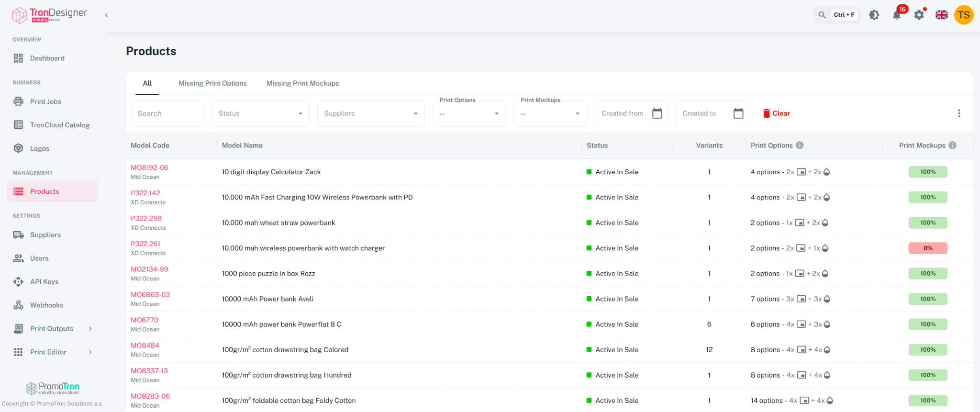980x412 pixels.
Task: Open product link MO8192-06
Action: click(x=149, y=167)
